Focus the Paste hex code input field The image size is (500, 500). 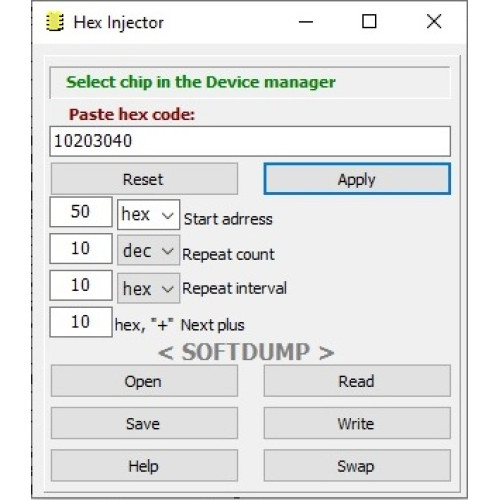click(x=250, y=141)
